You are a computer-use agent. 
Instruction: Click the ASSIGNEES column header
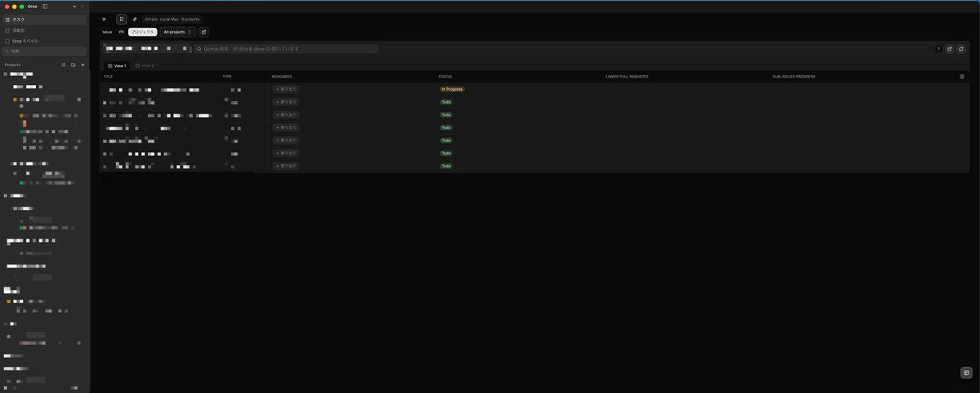click(282, 76)
